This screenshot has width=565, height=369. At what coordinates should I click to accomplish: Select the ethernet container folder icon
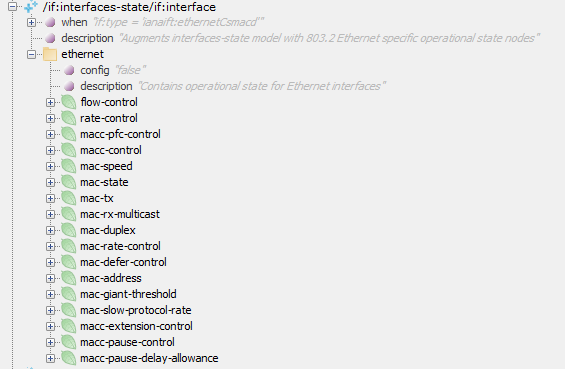point(50,54)
